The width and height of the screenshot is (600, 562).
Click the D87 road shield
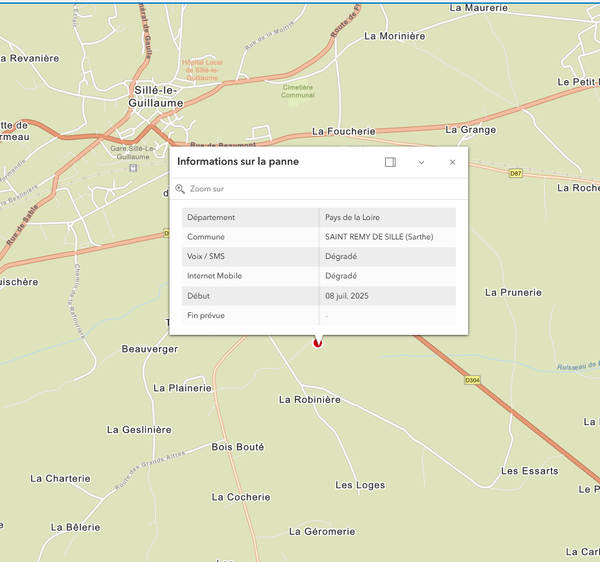click(x=516, y=173)
